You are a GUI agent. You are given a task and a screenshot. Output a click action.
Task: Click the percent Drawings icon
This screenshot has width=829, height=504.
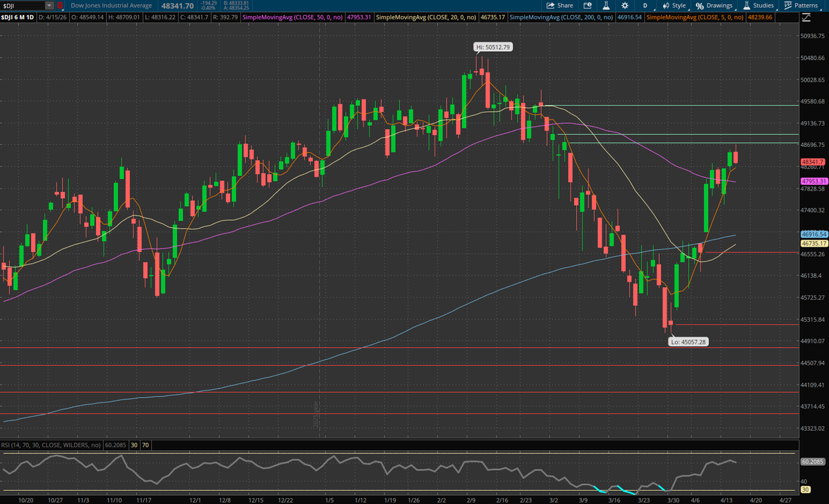(699, 6)
